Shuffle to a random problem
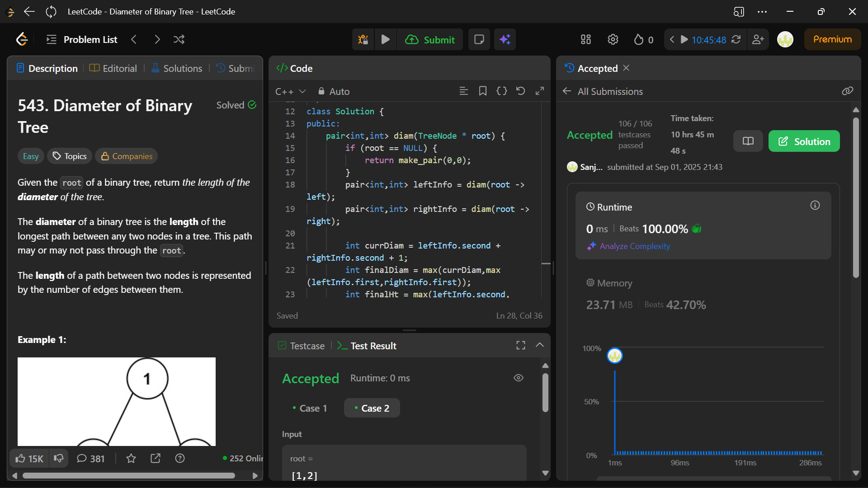Screen dimensions: 868x488 click(179, 40)
